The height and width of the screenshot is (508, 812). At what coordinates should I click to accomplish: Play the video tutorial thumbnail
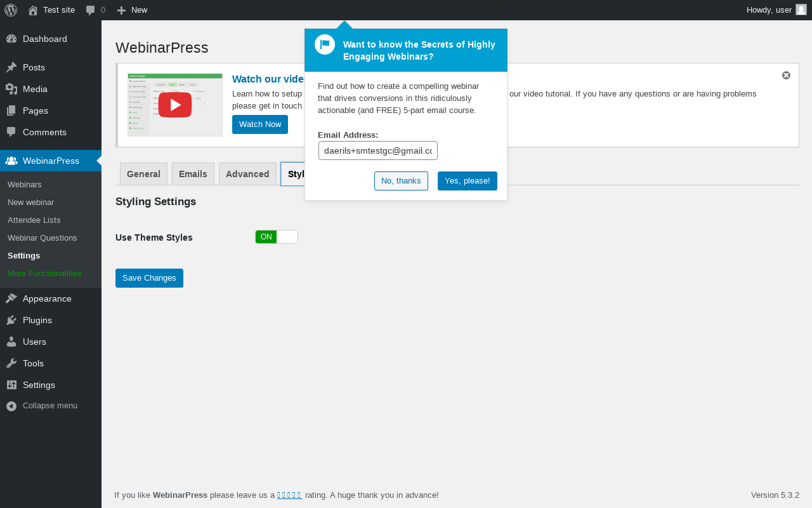(x=175, y=105)
